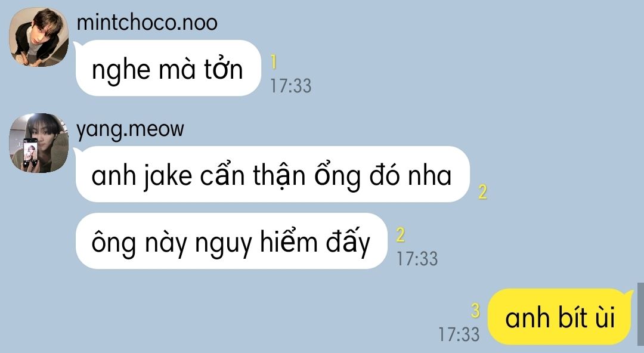Select the "ông này nguy hiểm đấy" message
Image resolution: width=644 pixels, height=353 pixels.
click(231, 241)
